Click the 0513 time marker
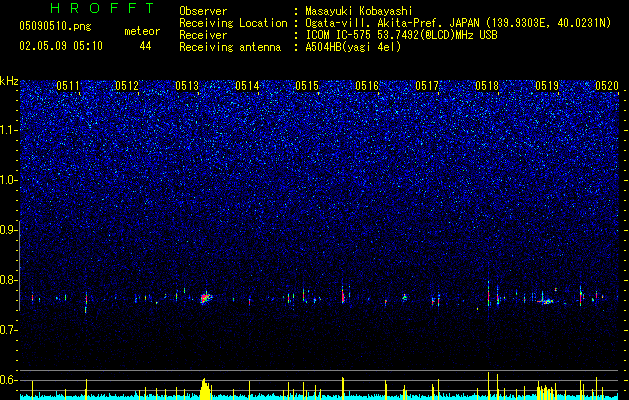This screenshot has width=629, height=400. 187,86
